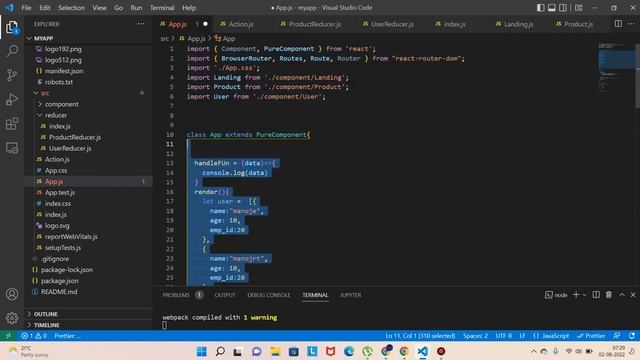Split the editor right
Viewport: 640px width, 360px height.
[618, 24]
